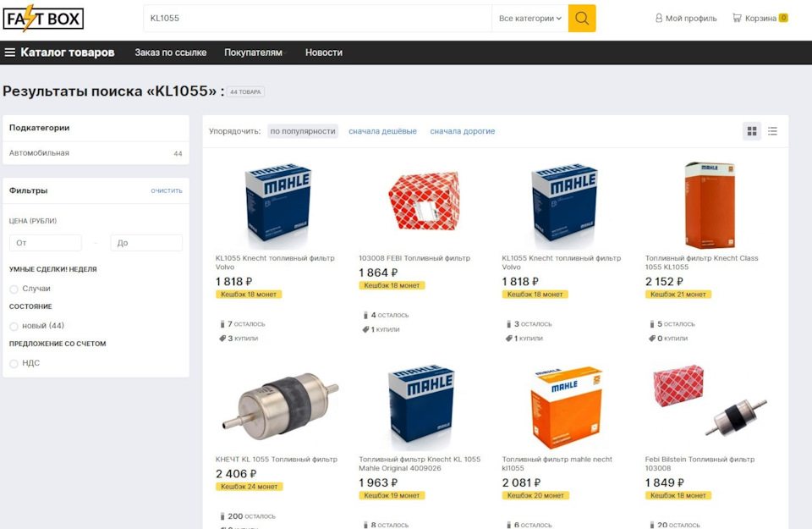812x529 pixels.
Task: Open 'Мой профиль' link
Action: pyautogui.click(x=691, y=18)
